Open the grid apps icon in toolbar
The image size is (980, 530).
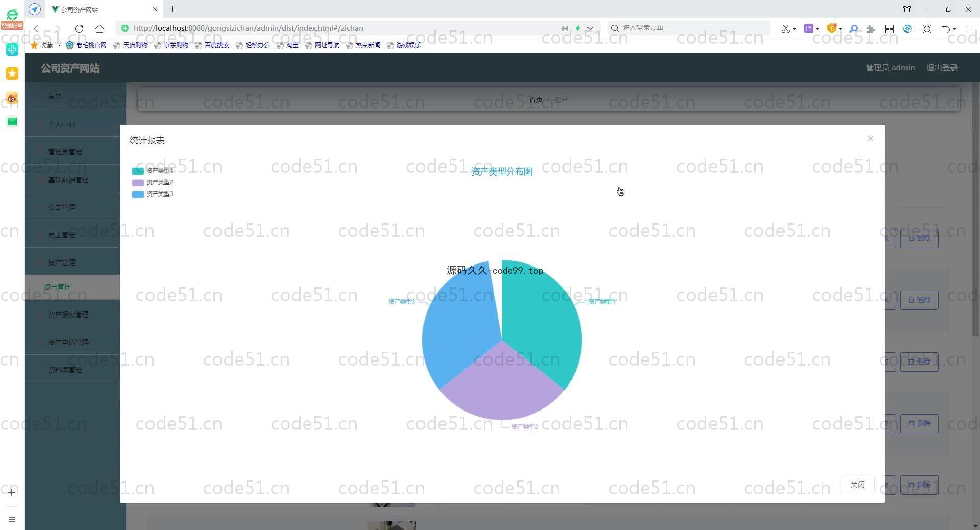[x=889, y=29]
